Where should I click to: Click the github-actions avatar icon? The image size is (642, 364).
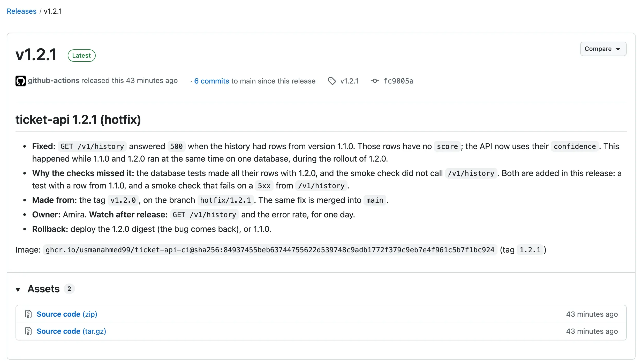click(21, 81)
